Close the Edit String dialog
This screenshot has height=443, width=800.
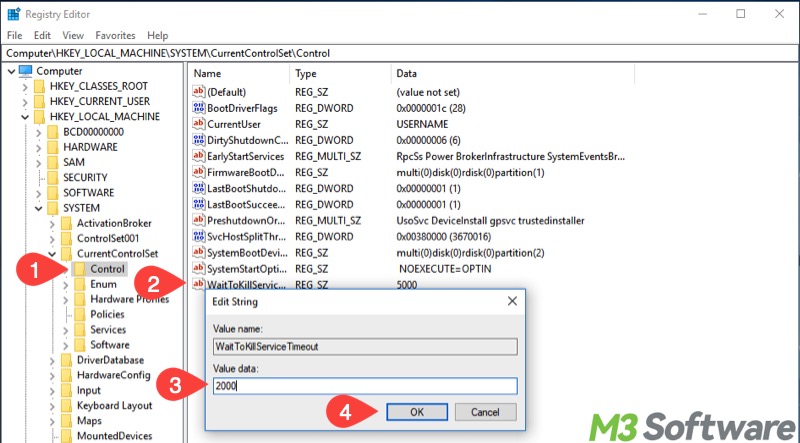coord(512,300)
